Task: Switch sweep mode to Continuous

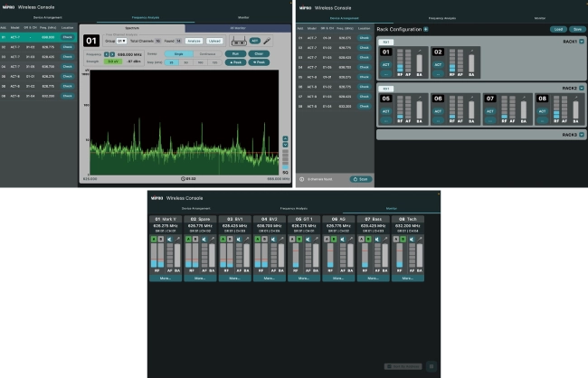Action: (x=206, y=53)
